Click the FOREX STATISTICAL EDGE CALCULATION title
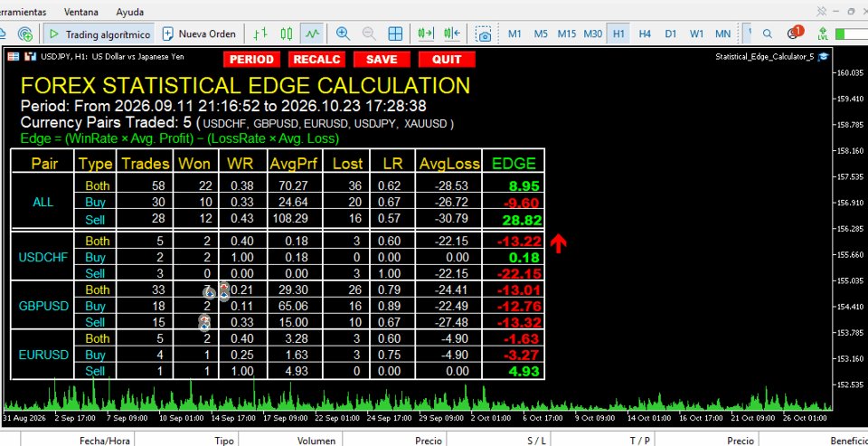868x446 pixels. [x=245, y=85]
